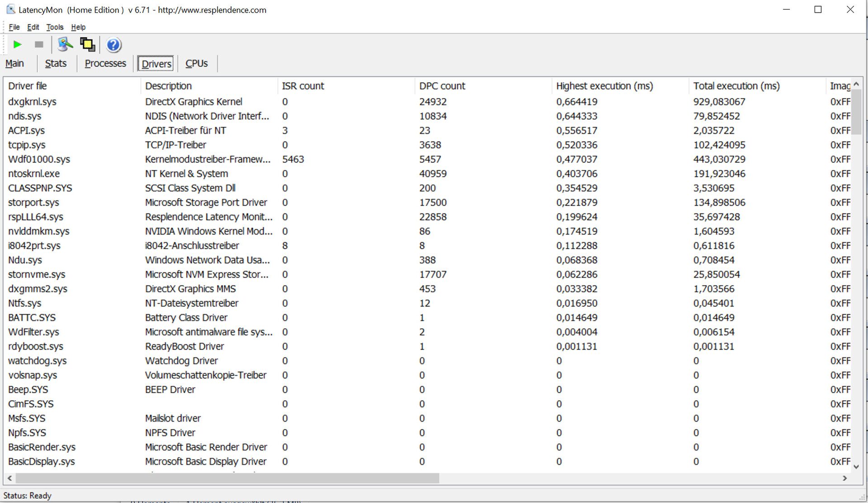Select the tcpip.sys driver row
Screen dimensions: 868x503
428,145
